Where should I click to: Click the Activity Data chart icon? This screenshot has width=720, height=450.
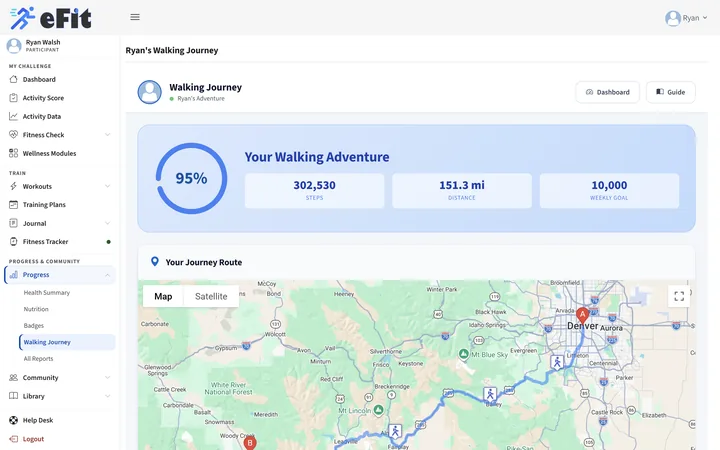(x=13, y=116)
